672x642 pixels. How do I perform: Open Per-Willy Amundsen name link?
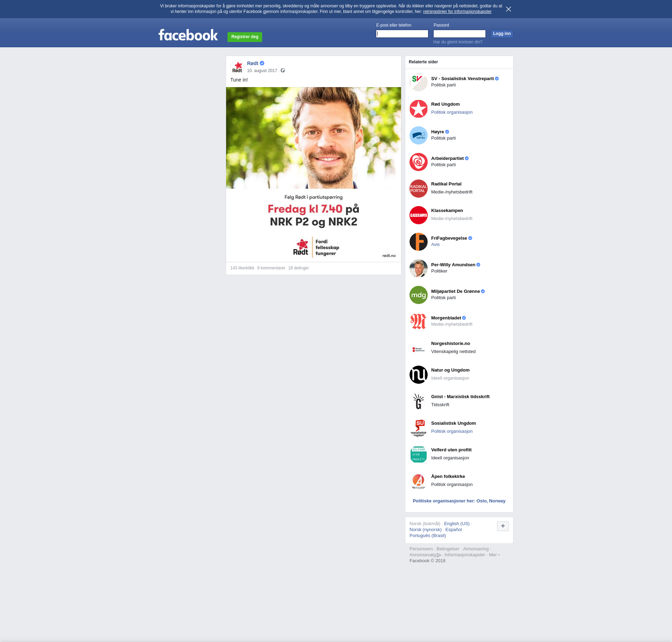tap(453, 265)
